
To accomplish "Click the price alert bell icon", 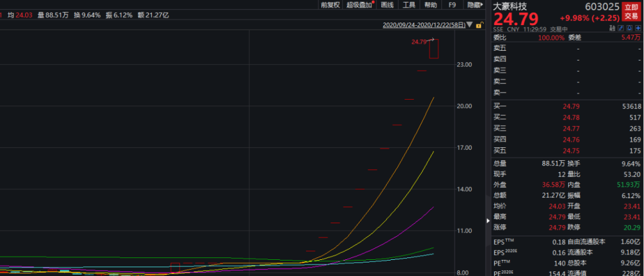I will pos(629,28).
